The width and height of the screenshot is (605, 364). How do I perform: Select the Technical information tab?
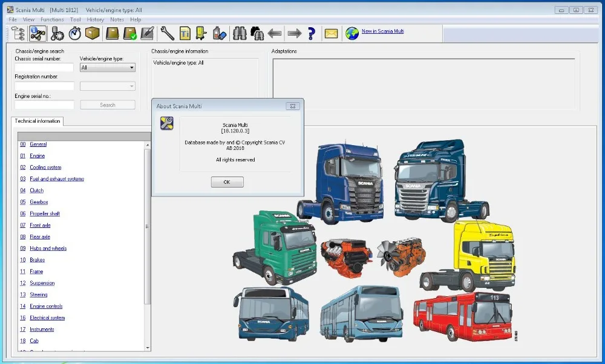pos(38,121)
